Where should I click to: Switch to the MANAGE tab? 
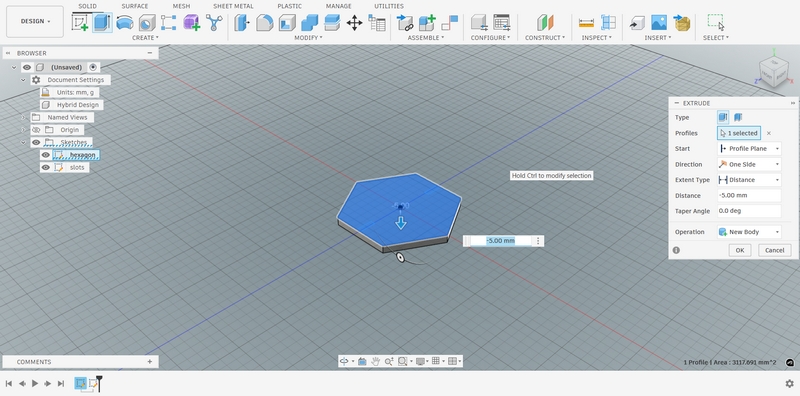pyautogui.click(x=338, y=6)
